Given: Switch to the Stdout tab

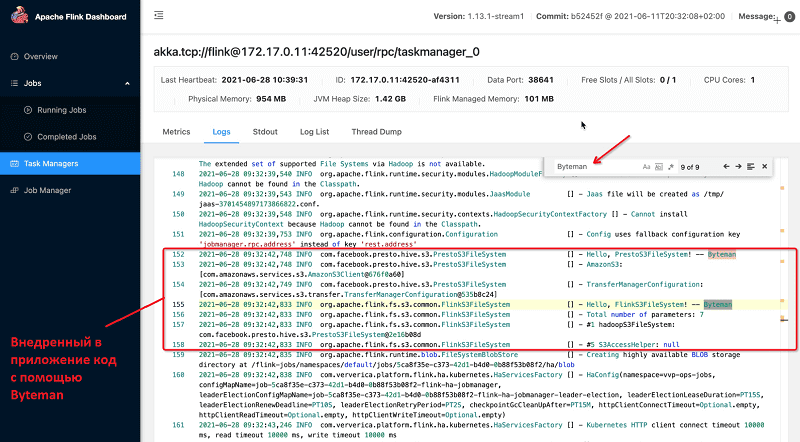Looking at the screenshot, I should (265, 132).
